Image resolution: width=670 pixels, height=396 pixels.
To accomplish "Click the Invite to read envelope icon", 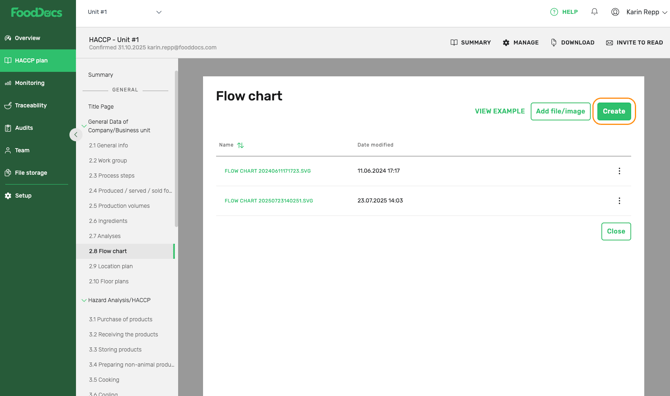I will click(609, 43).
